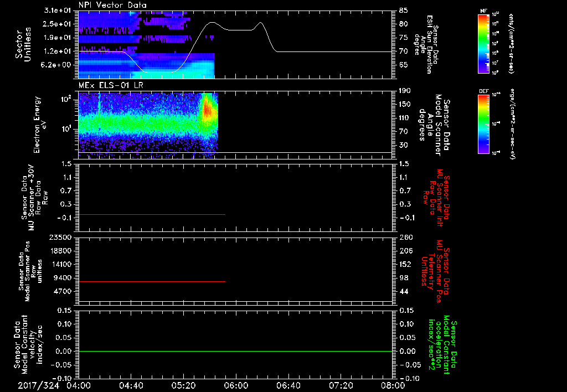Viewport: 567px width, 392px height.
Task: Click the "14100" scanner position tick label
Action: 61,264
